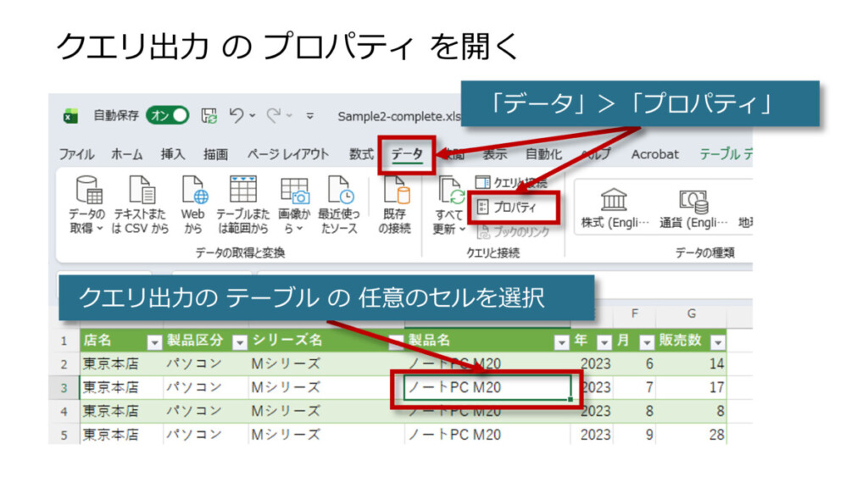Click the Properties (プロパティ) button

click(515, 207)
